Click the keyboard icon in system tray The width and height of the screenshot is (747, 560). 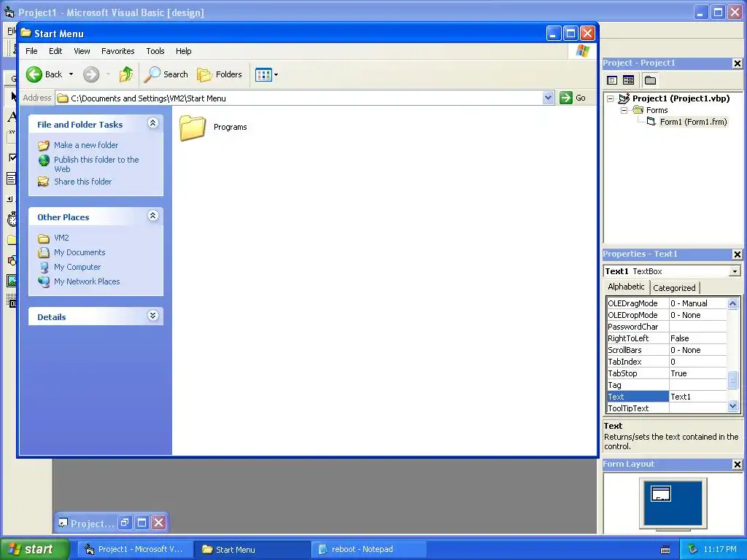(x=665, y=550)
